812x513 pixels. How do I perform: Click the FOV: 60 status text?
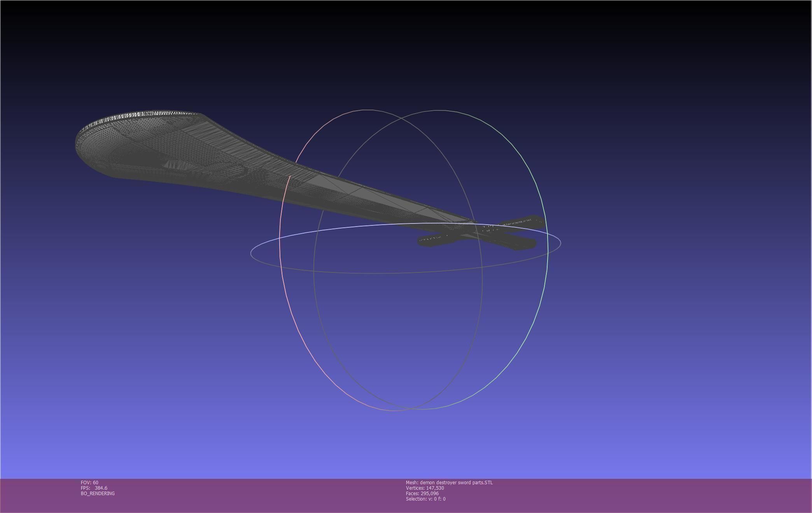[89, 482]
